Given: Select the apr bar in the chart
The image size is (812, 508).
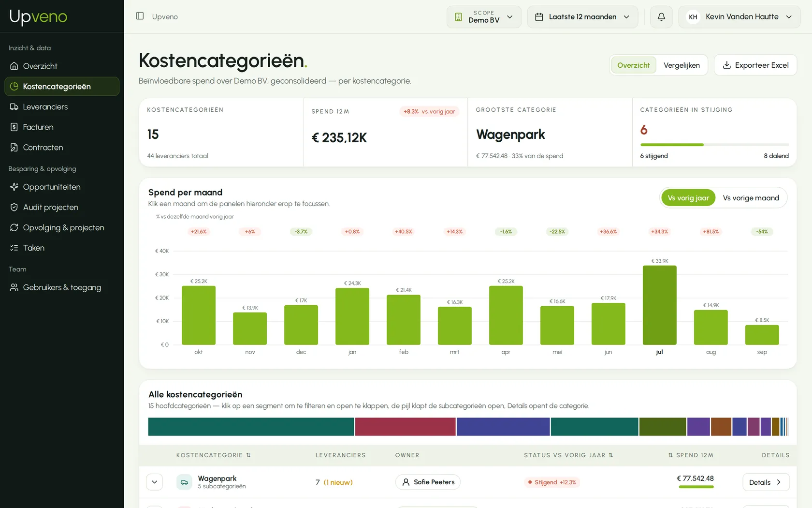Looking at the screenshot, I should click(506, 315).
